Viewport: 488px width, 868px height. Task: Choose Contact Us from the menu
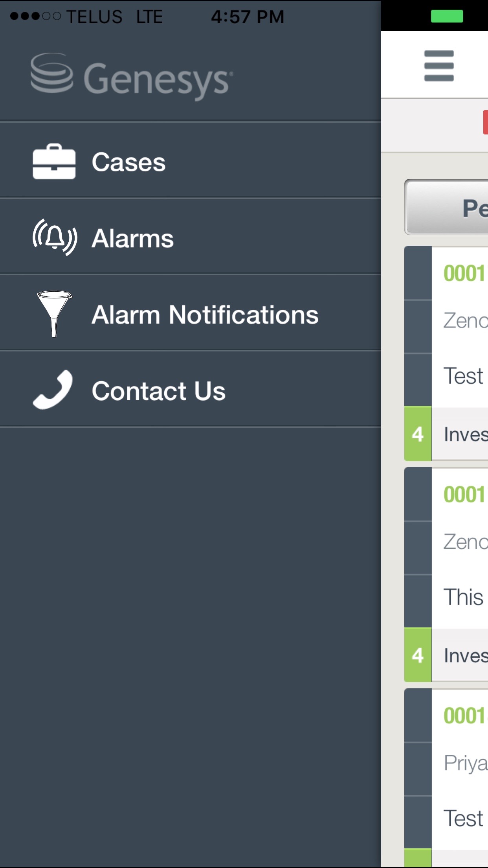(158, 391)
